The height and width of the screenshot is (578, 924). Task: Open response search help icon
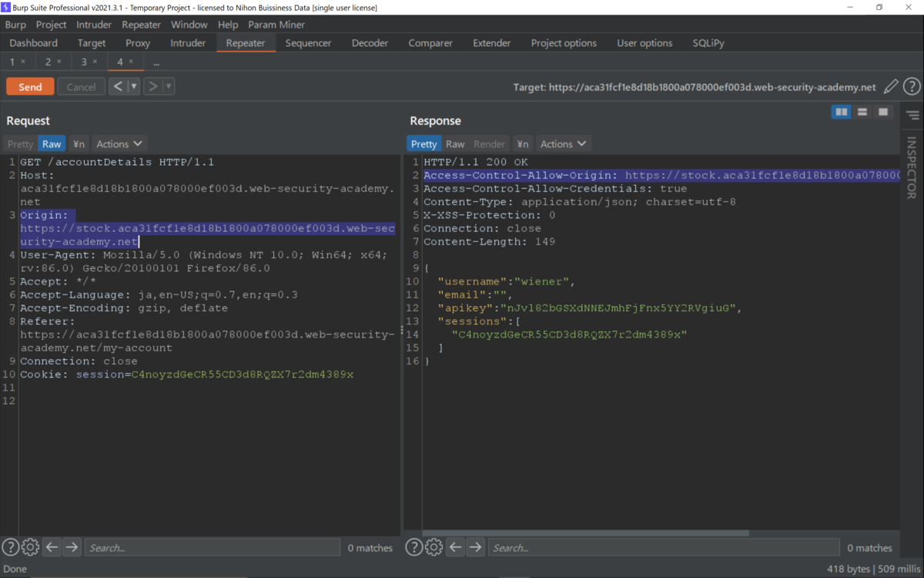click(413, 547)
